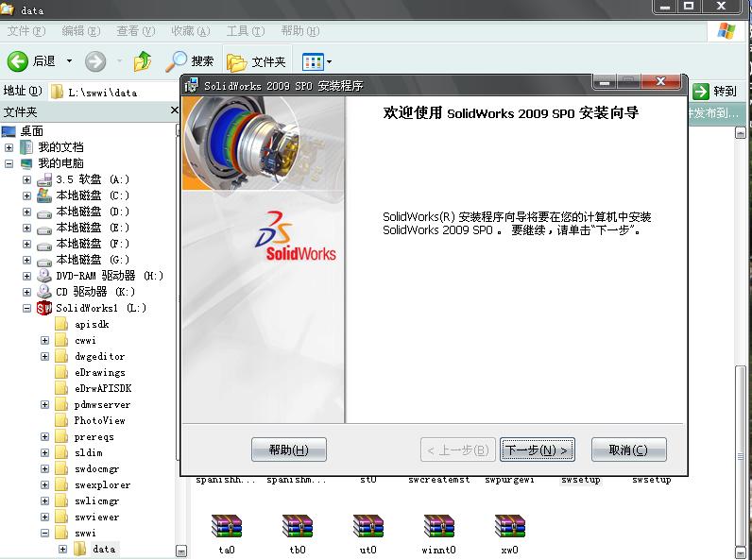Select the swexplorer folder
752x560 pixels.
103,484
